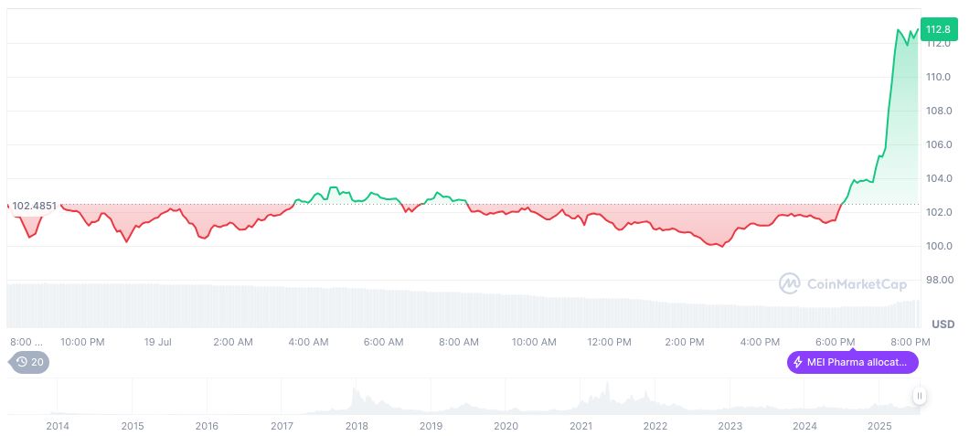Click the 110.0 price axis label
980x436 pixels.
tap(938, 77)
